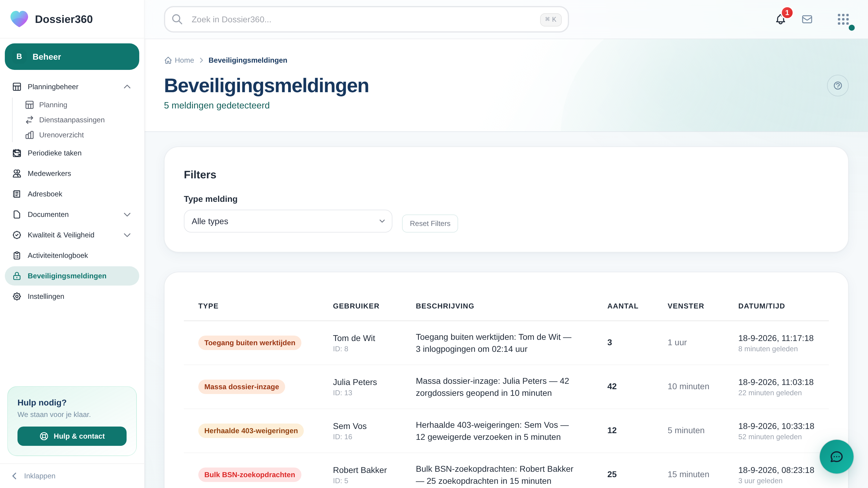
Task: Click the Robert Bakker user cell
Action: pyautogui.click(x=360, y=474)
